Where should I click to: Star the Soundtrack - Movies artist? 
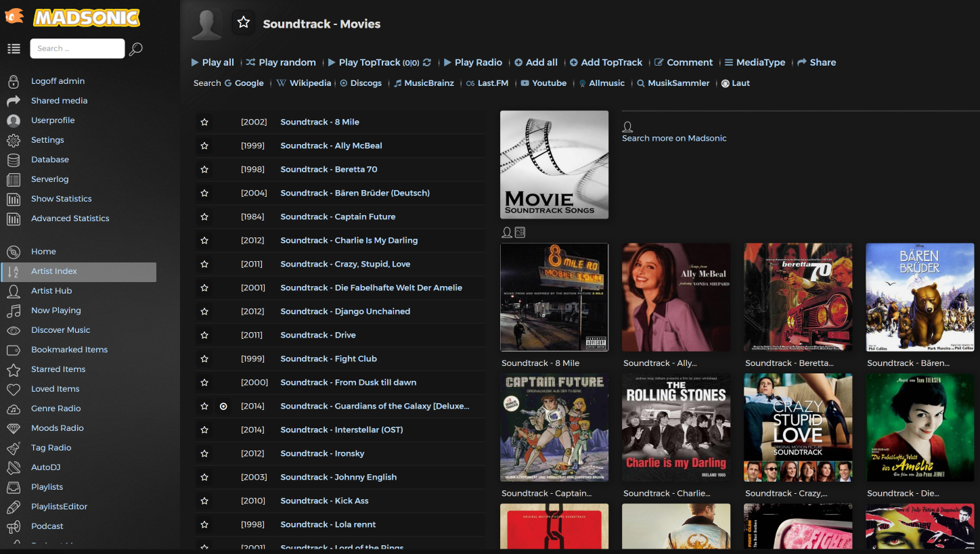244,23
